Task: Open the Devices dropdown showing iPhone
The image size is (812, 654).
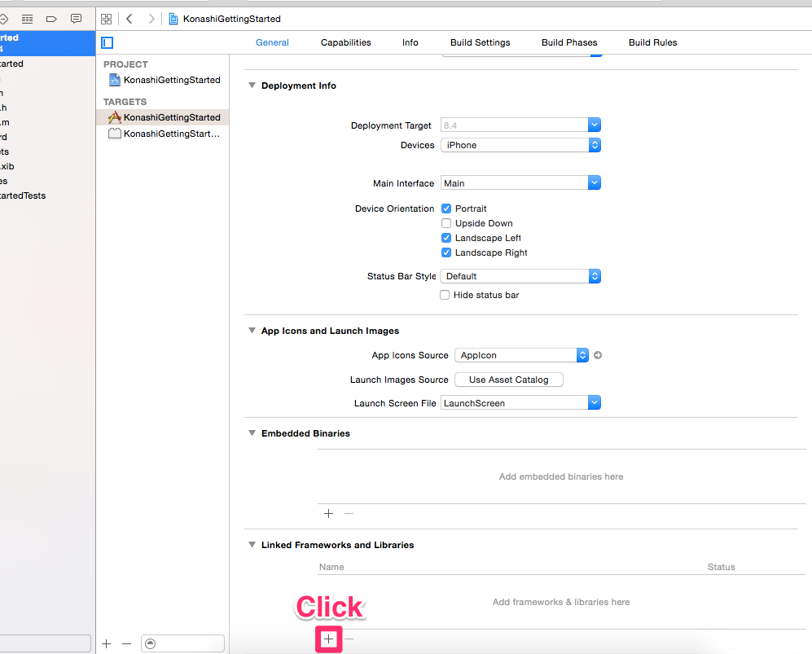Action: pyautogui.click(x=520, y=145)
